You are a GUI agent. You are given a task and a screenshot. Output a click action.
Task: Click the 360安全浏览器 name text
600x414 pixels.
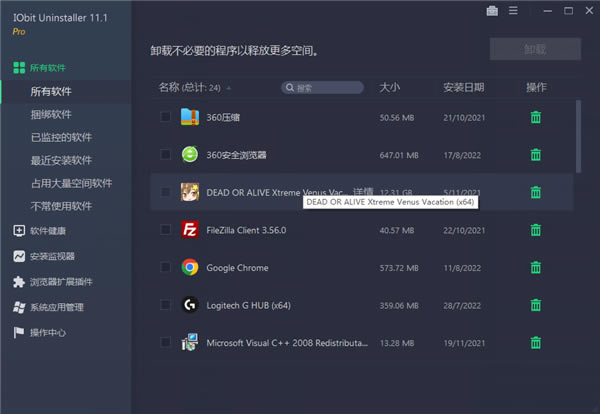click(236, 155)
